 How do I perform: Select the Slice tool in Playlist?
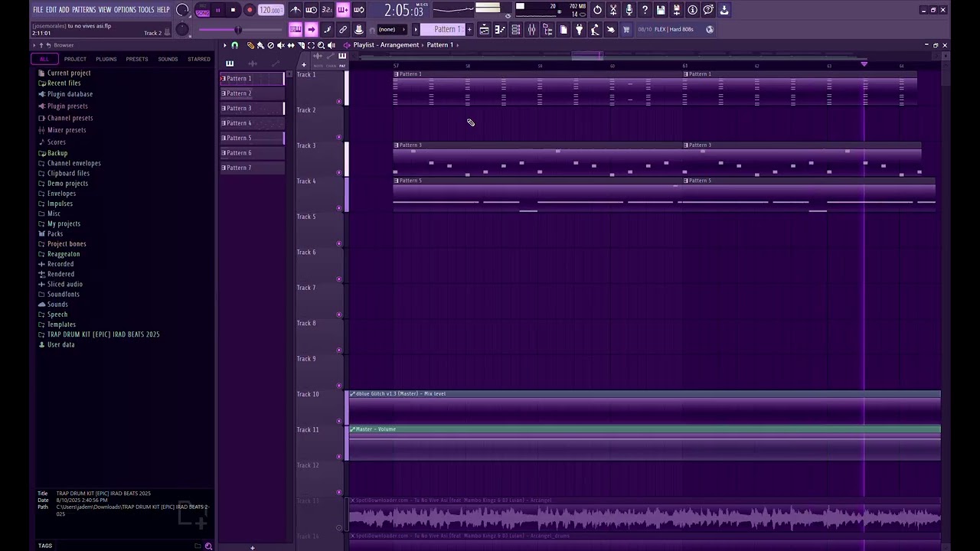coord(301,45)
